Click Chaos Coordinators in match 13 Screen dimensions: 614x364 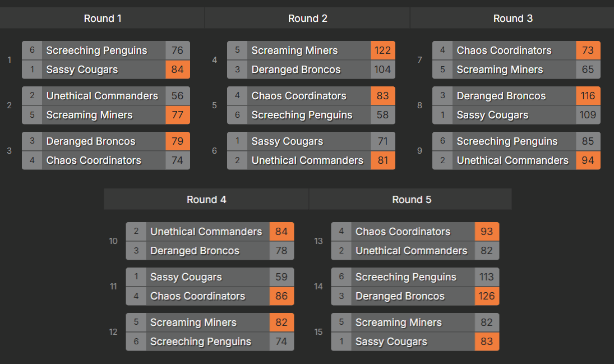[403, 232]
